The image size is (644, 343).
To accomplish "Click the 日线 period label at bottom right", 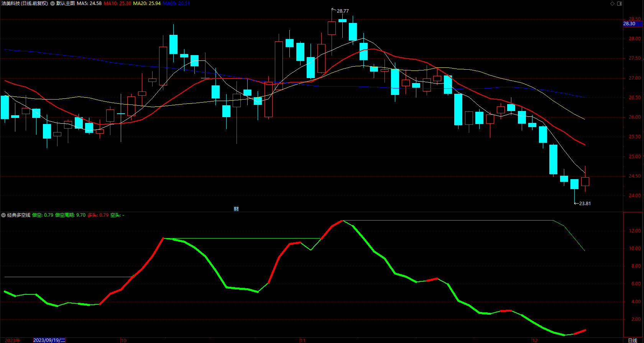I will [632, 340].
